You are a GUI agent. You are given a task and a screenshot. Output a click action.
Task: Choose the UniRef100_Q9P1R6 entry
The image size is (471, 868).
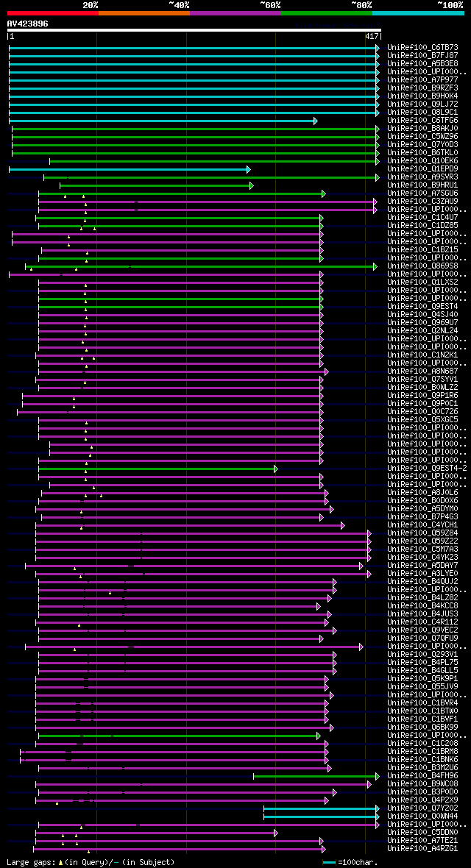pyautogui.click(x=422, y=396)
